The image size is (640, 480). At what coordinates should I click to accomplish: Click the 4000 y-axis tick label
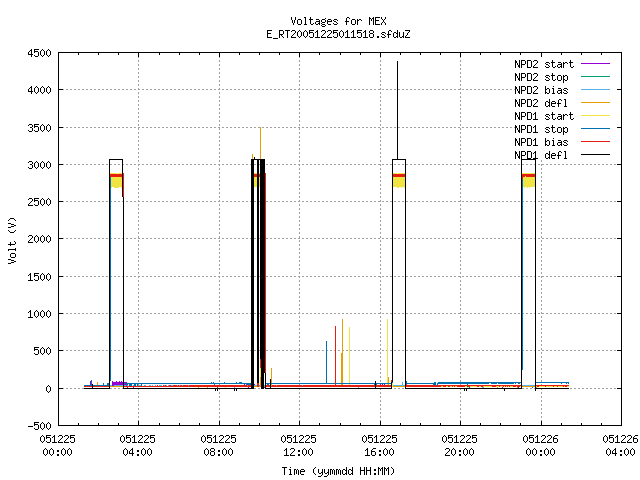click(x=40, y=90)
